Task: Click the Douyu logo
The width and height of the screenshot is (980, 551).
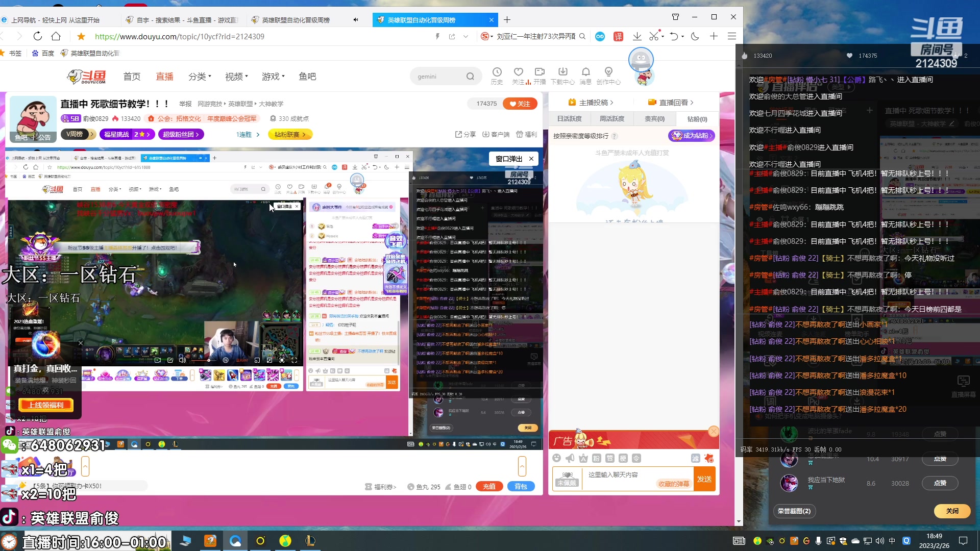Action: pyautogui.click(x=86, y=77)
